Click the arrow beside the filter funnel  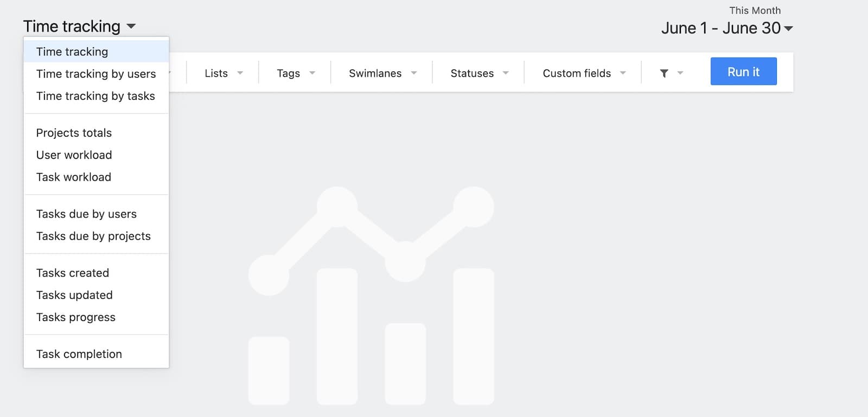(680, 73)
